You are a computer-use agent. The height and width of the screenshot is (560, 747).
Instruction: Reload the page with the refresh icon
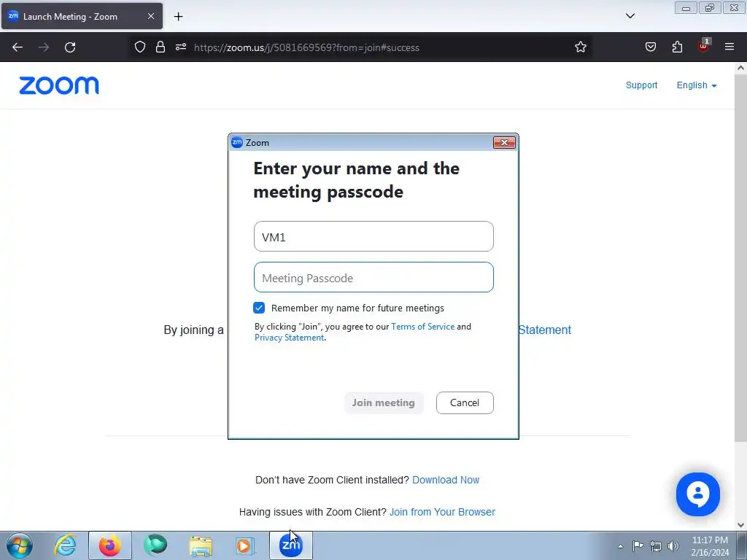point(70,47)
